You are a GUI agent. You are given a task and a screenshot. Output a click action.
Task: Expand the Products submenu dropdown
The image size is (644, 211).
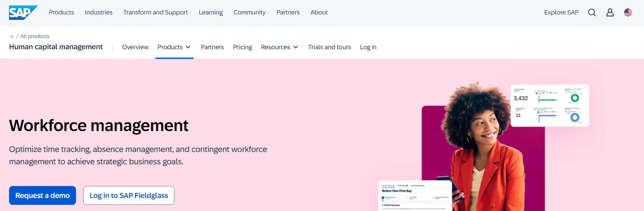tap(174, 47)
